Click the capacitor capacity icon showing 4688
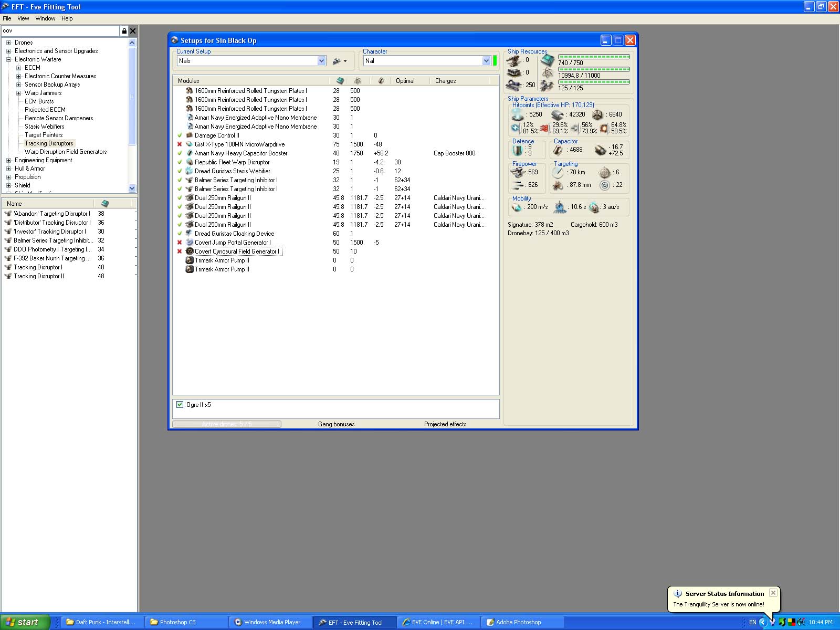Viewport: 840px width, 630px height. 559,150
